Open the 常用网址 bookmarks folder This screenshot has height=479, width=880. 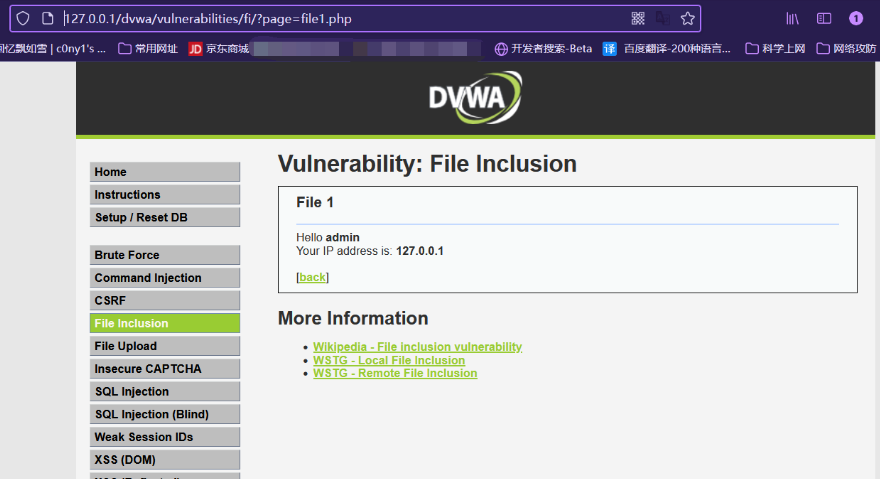click(148, 49)
